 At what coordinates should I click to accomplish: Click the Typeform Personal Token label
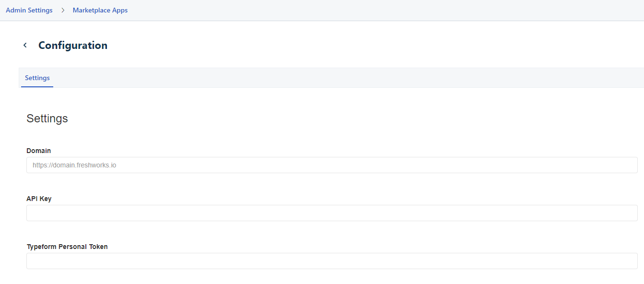click(x=67, y=247)
